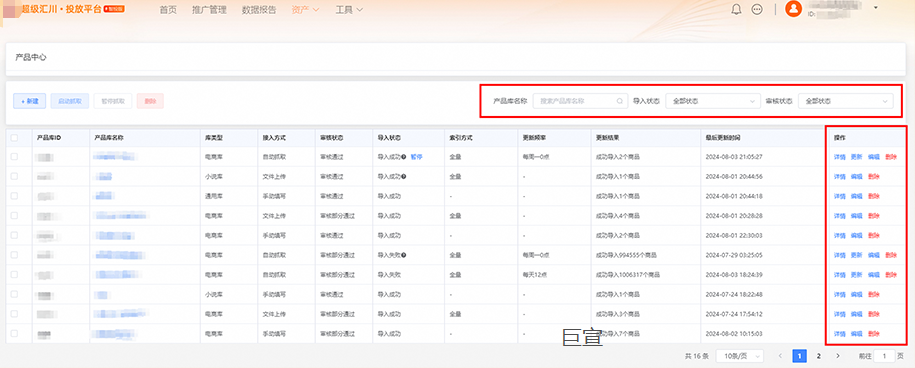Check the row updated 2024-08-02 10:15:03

pos(14,334)
